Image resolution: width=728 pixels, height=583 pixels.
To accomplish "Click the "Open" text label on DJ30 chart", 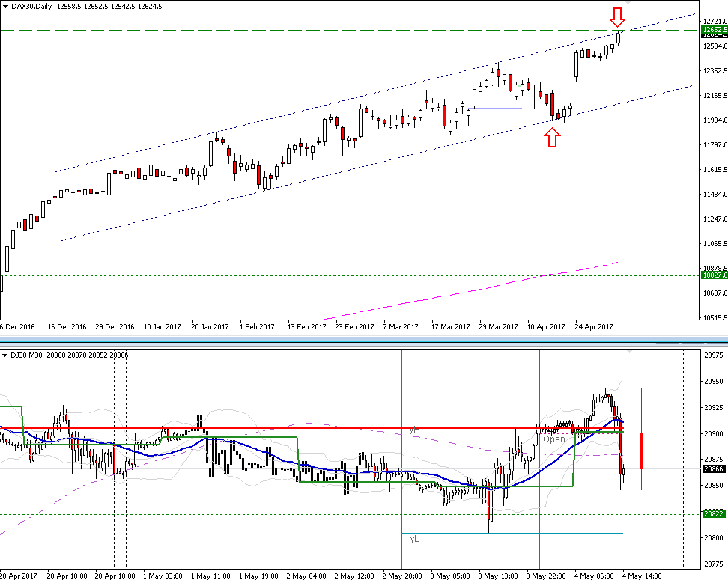I will (x=554, y=439).
